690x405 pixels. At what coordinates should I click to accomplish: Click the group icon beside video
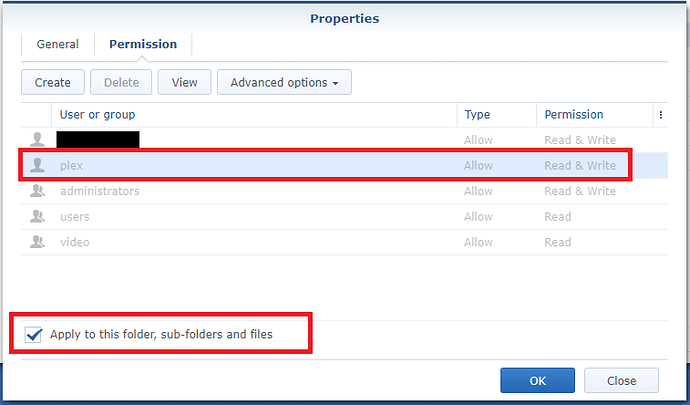coord(38,242)
